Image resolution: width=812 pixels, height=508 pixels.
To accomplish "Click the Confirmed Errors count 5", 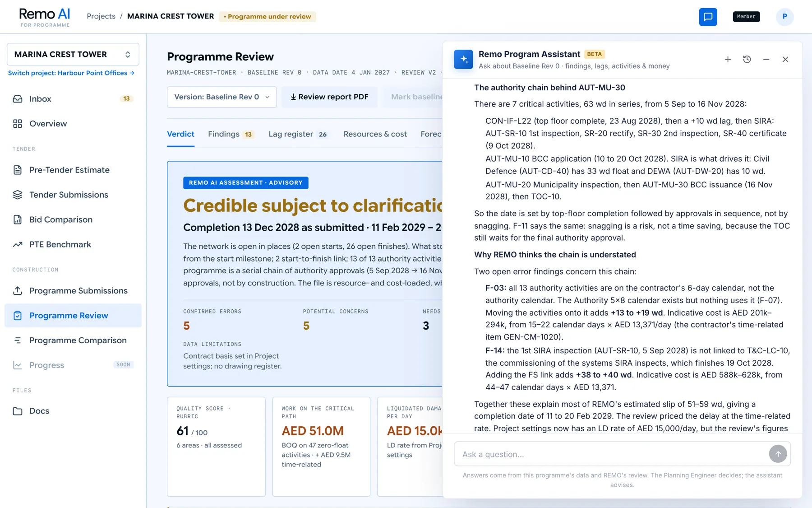I will pyautogui.click(x=186, y=326).
